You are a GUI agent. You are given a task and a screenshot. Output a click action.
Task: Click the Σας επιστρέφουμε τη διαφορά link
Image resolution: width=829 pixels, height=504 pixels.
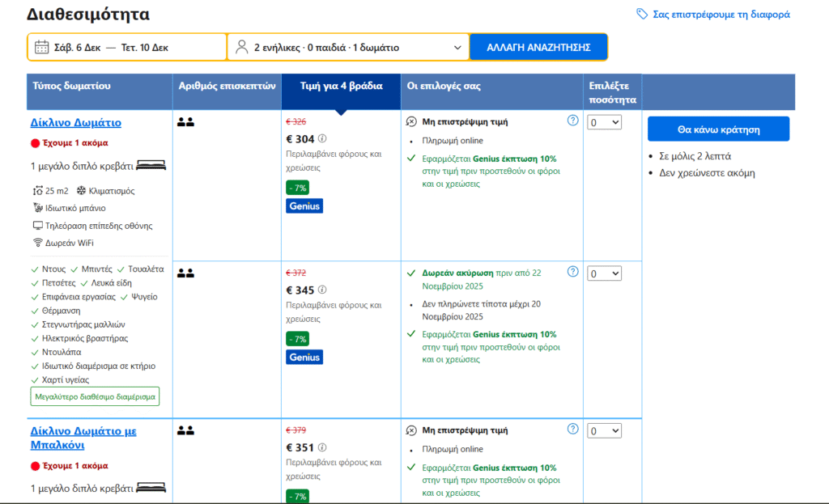coord(721,15)
